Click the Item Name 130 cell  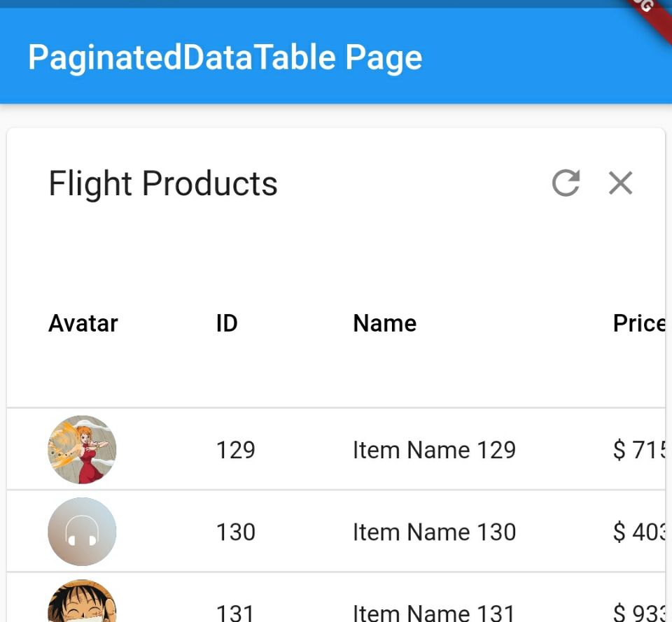[x=434, y=532]
